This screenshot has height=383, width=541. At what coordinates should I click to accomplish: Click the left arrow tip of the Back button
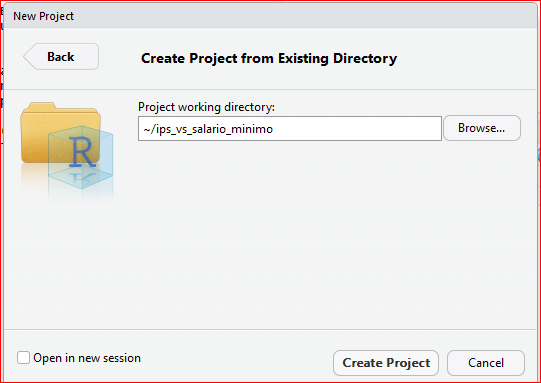pyautogui.click(x=28, y=57)
